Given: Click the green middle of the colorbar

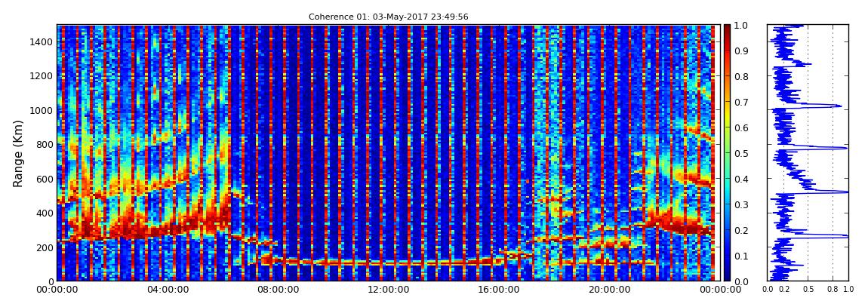Looking at the screenshot, I should click(x=727, y=153).
